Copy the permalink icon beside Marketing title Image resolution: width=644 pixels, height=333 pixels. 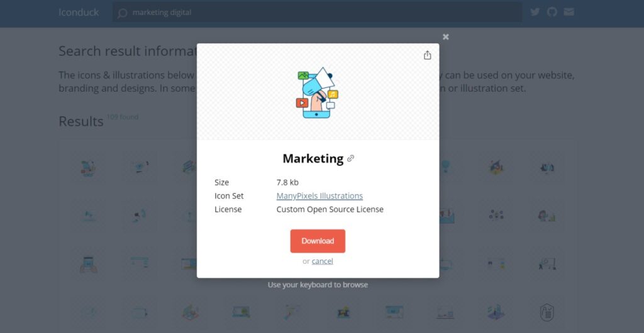point(350,158)
